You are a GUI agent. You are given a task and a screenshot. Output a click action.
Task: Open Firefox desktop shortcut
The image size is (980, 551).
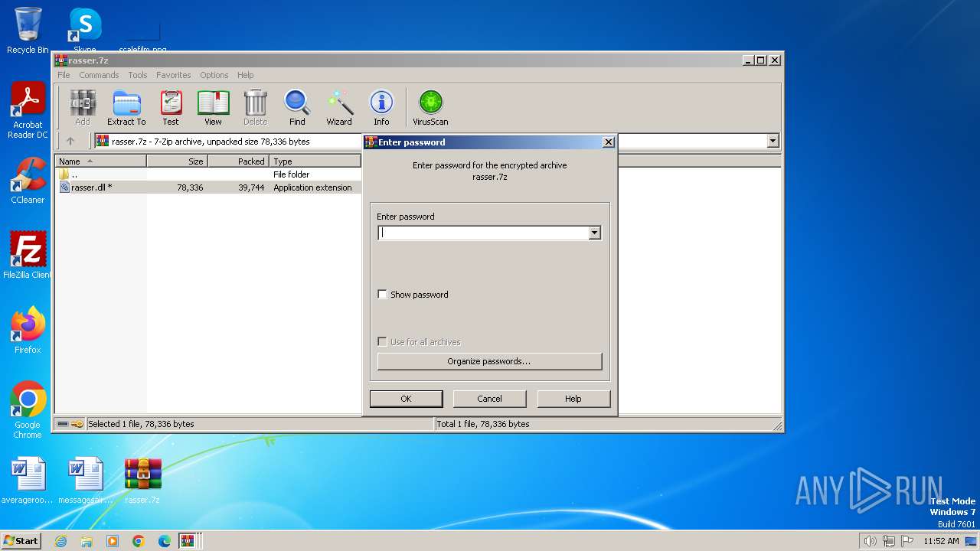click(x=28, y=331)
